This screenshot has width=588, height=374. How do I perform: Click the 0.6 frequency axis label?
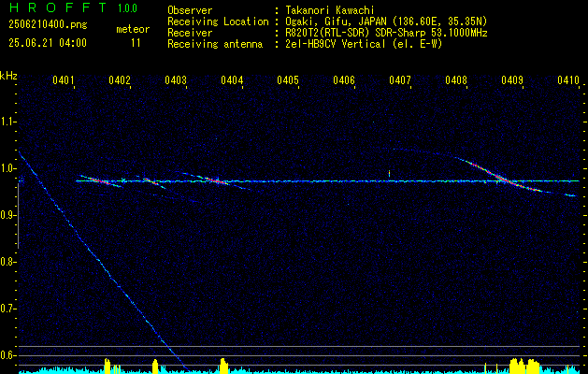point(7,355)
